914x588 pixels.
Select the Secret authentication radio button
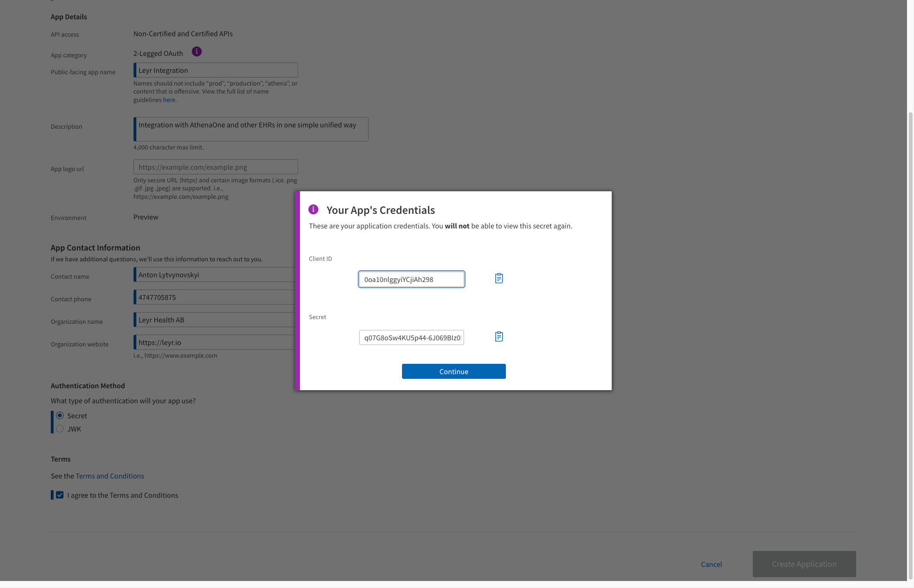click(60, 416)
